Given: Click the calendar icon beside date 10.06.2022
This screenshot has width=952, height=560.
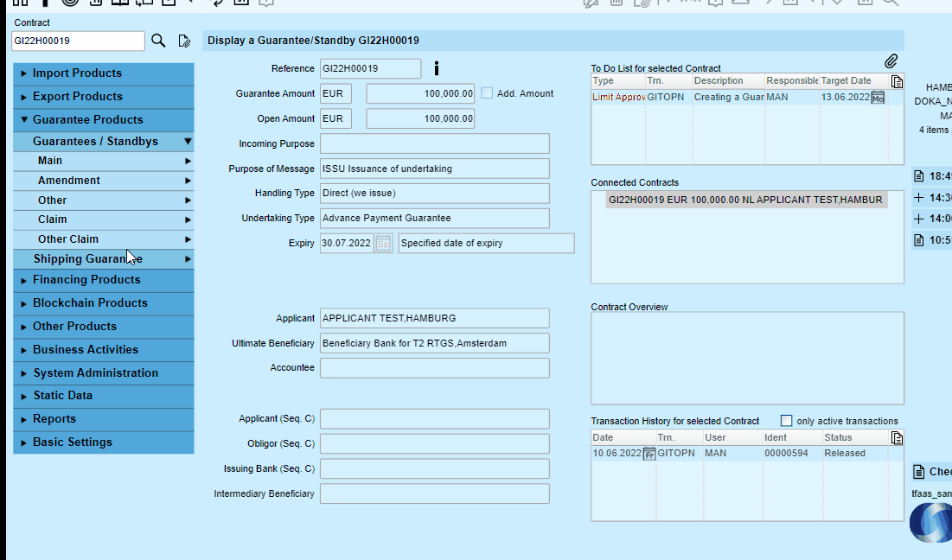Looking at the screenshot, I should tap(649, 454).
